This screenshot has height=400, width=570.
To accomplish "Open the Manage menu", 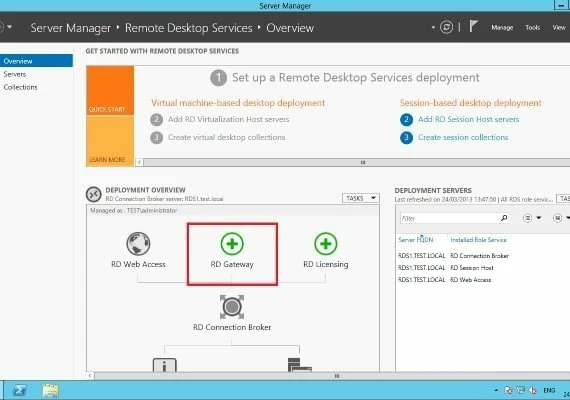I will [x=502, y=27].
